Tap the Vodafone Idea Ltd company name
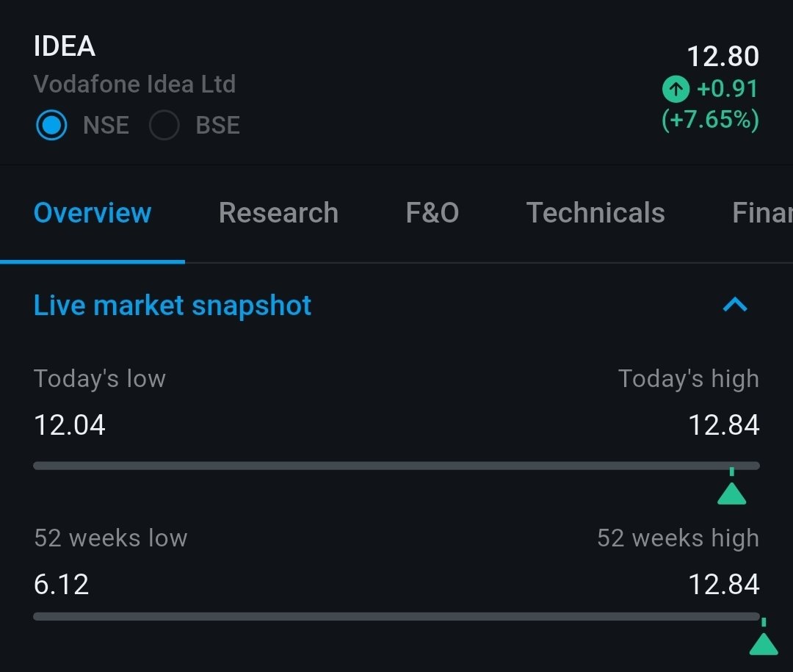The width and height of the screenshot is (793, 672). pos(134,84)
